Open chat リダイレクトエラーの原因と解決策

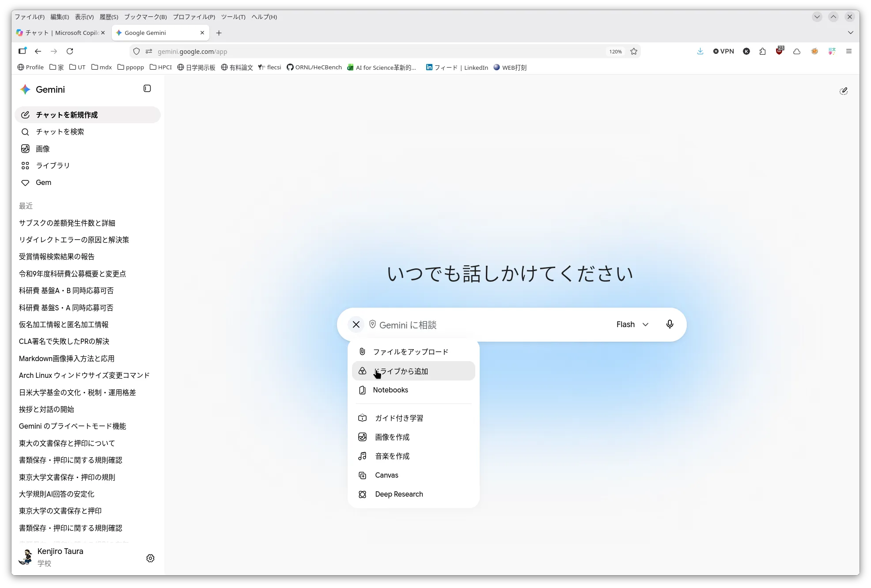click(74, 240)
